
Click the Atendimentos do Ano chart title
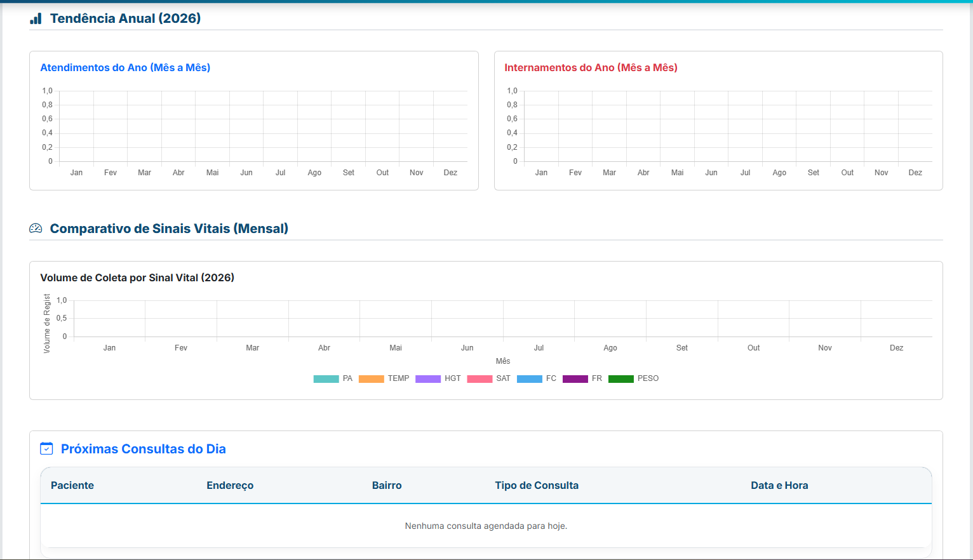pos(125,68)
